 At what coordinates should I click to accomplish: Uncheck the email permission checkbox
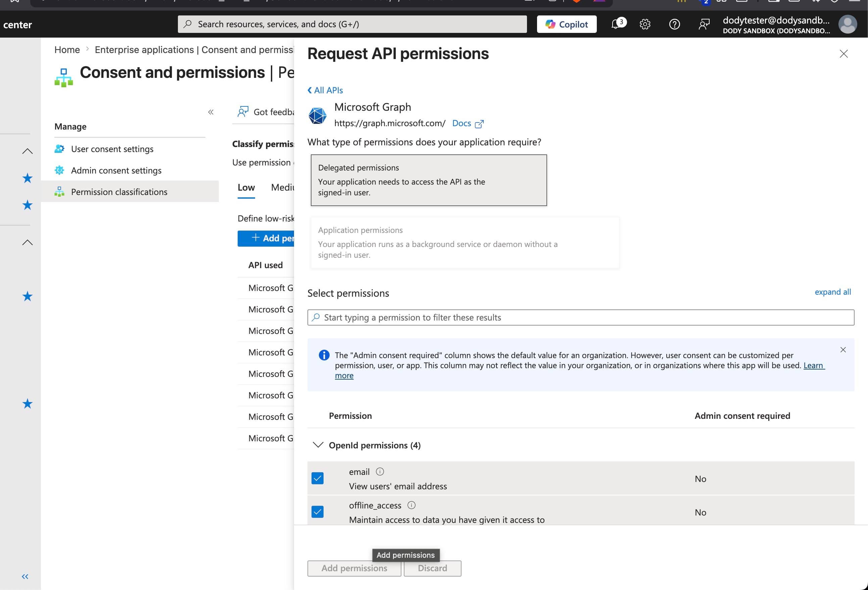tap(318, 478)
